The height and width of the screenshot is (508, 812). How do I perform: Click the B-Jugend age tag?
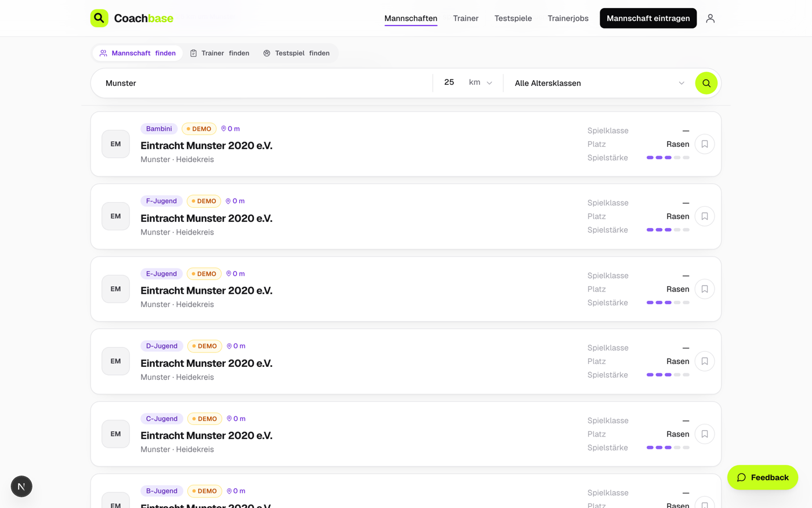[x=162, y=491]
